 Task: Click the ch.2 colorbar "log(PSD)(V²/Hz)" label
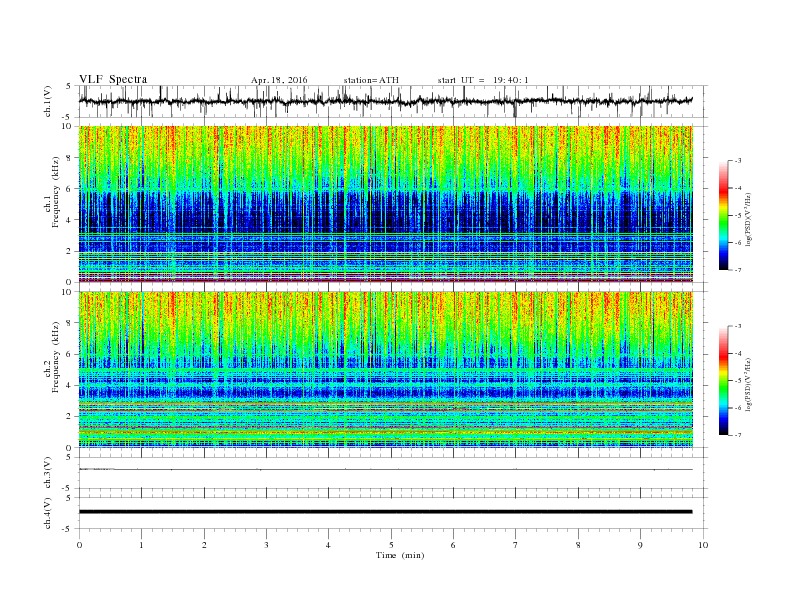coord(748,384)
